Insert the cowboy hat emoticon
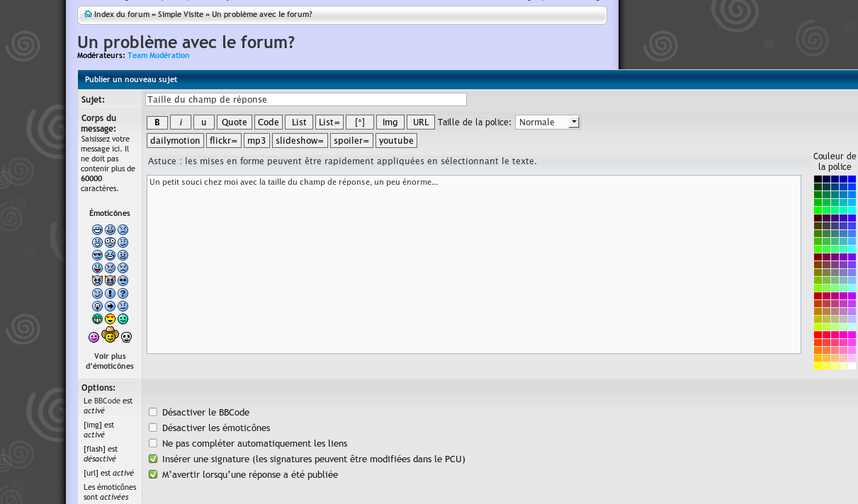This screenshot has height=504, width=858. (x=110, y=336)
